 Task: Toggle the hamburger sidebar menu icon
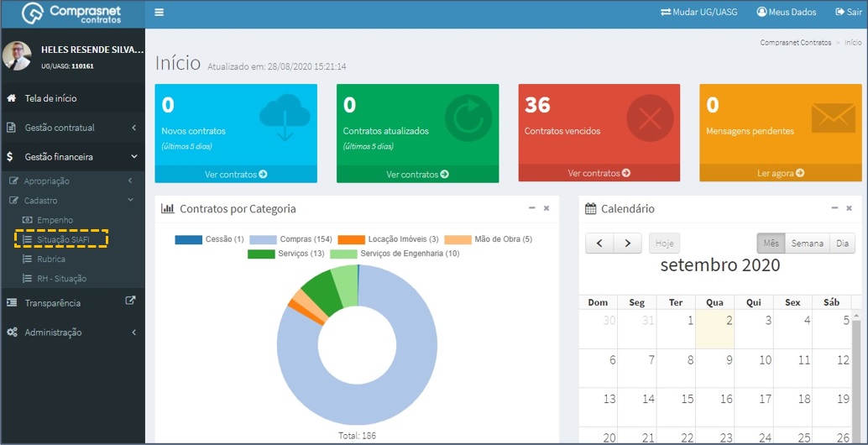point(159,13)
